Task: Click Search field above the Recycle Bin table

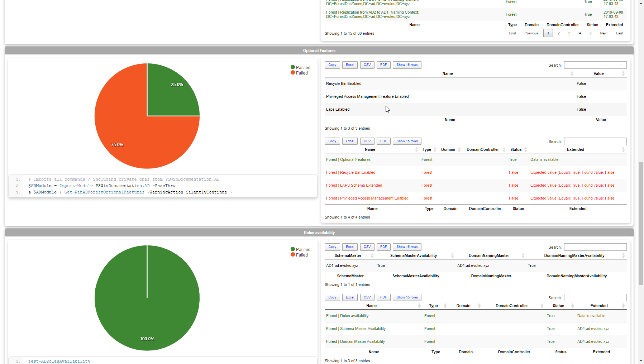Action: click(x=595, y=65)
